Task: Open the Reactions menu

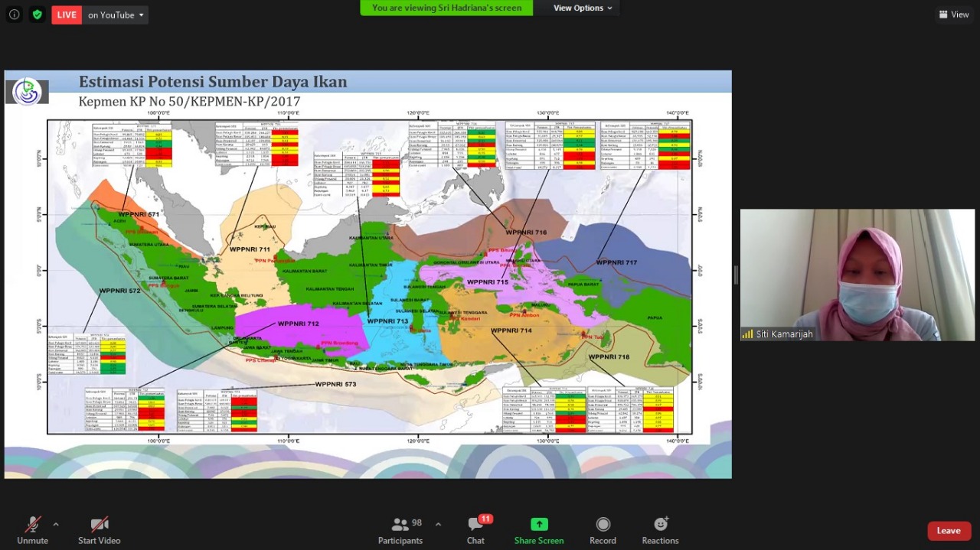Action: click(660, 530)
